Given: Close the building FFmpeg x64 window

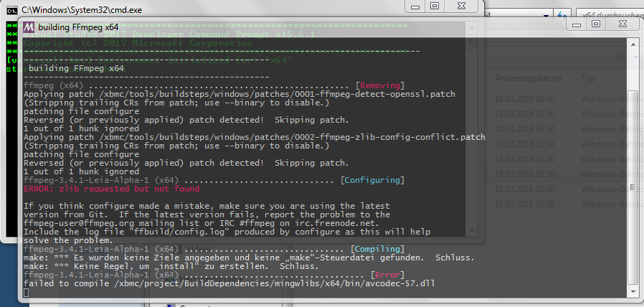Looking at the screenshot, I should [622, 24].
